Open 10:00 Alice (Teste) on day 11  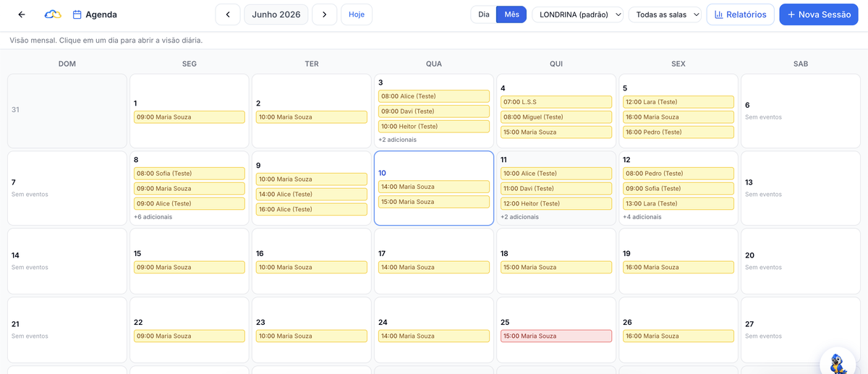(556, 174)
